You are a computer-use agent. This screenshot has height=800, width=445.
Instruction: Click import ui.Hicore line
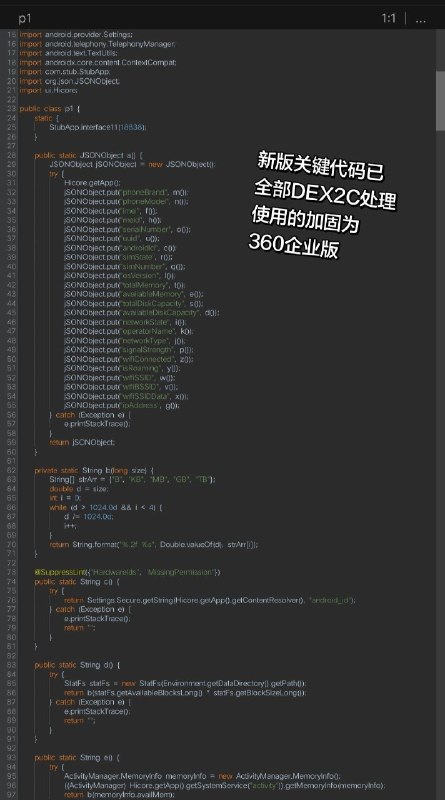(48, 90)
